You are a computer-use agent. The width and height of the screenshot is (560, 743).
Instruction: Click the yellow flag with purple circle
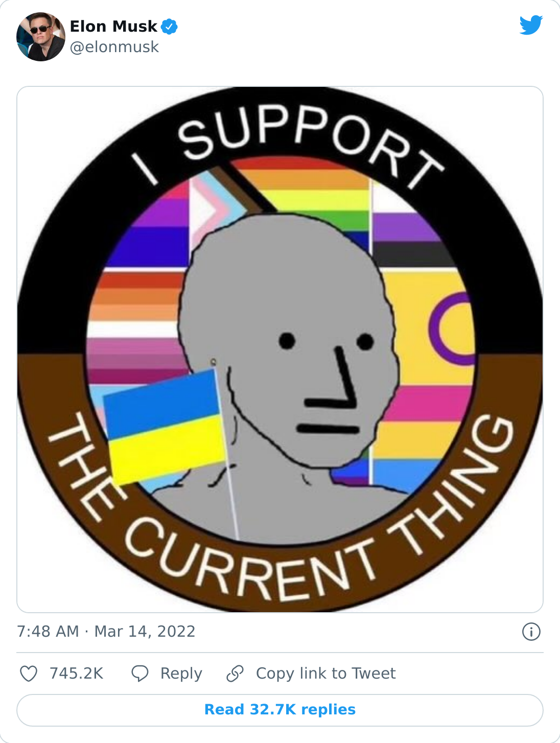(429, 327)
